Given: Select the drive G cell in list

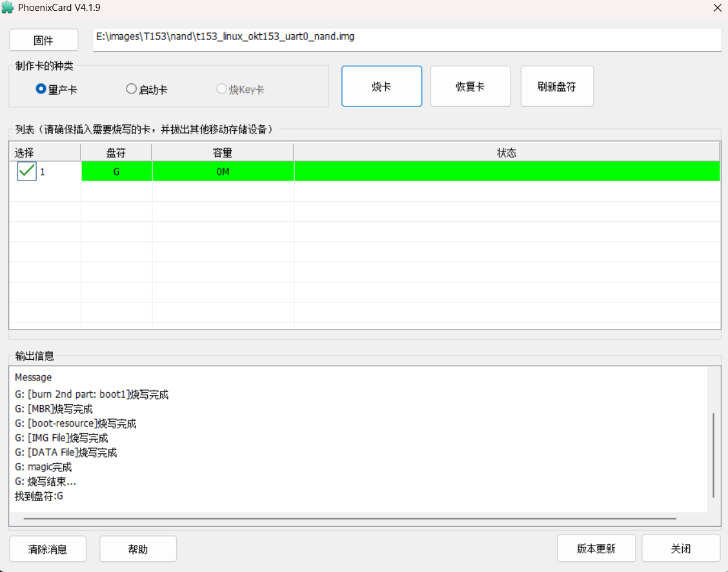Looking at the screenshot, I should coord(116,172).
